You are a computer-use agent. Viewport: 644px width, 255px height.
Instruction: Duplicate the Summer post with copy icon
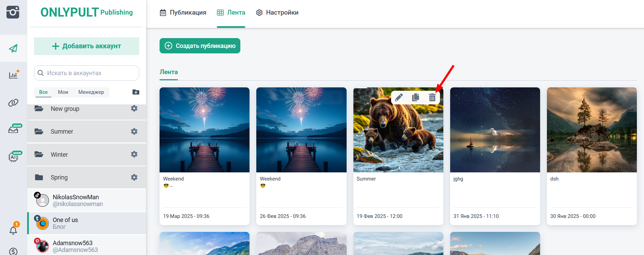click(x=416, y=98)
